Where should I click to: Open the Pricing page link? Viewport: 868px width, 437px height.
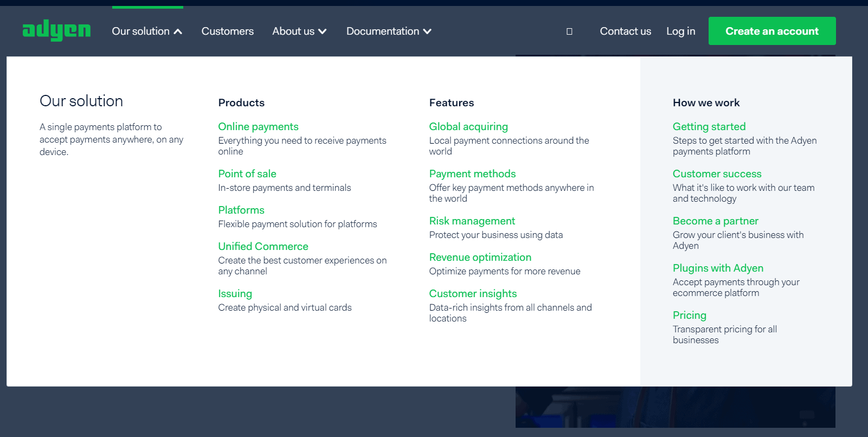coord(689,315)
